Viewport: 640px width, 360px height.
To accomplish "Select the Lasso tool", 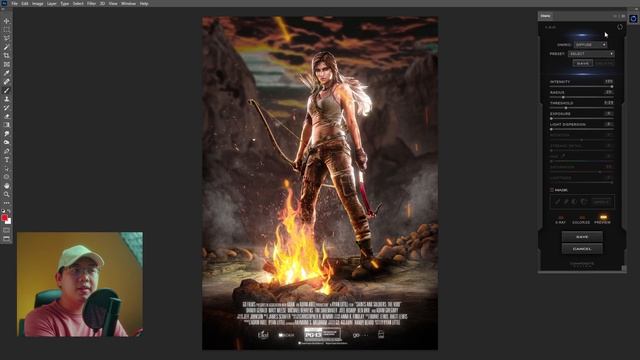I will tap(7, 38).
